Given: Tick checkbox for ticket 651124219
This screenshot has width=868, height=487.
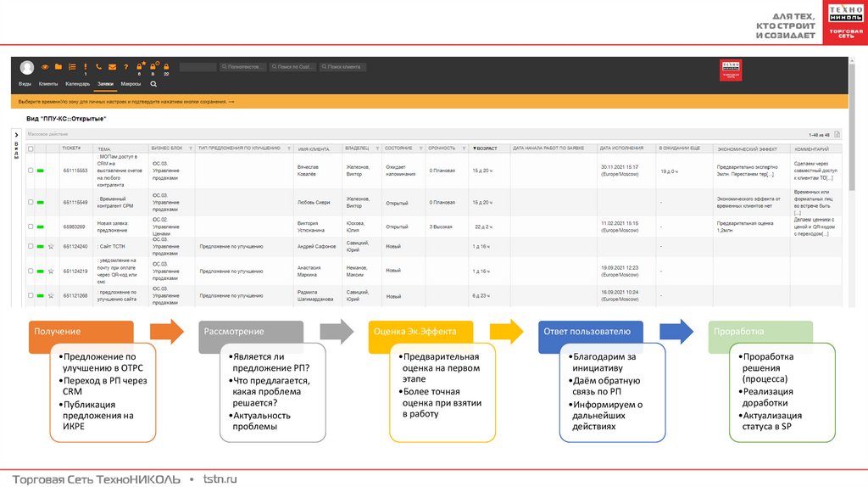Looking at the screenshot, I should pos(31,271).
